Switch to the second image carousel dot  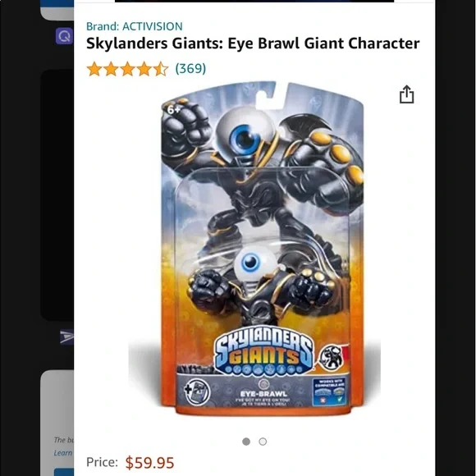(x=263, y=442)
